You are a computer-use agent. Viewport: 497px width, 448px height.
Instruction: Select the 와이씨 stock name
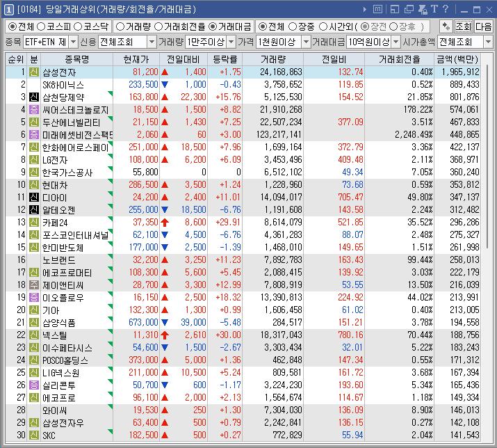[54, 410]
